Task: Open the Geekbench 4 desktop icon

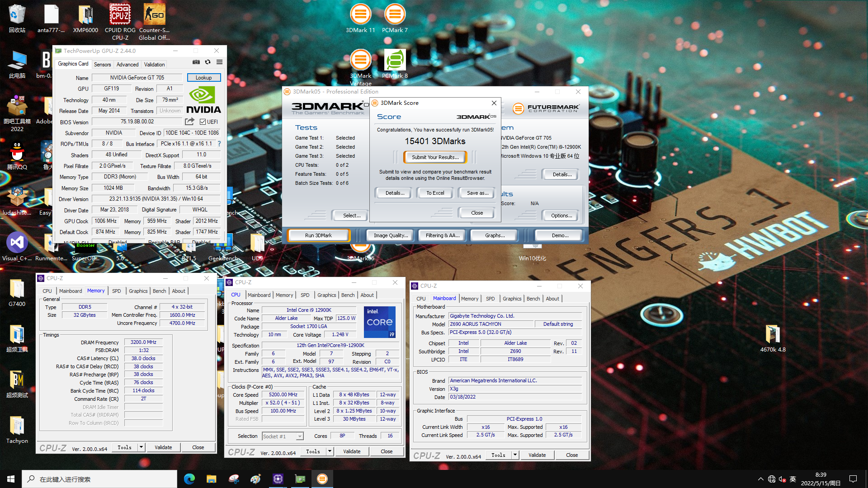Action: pos(223,251)
